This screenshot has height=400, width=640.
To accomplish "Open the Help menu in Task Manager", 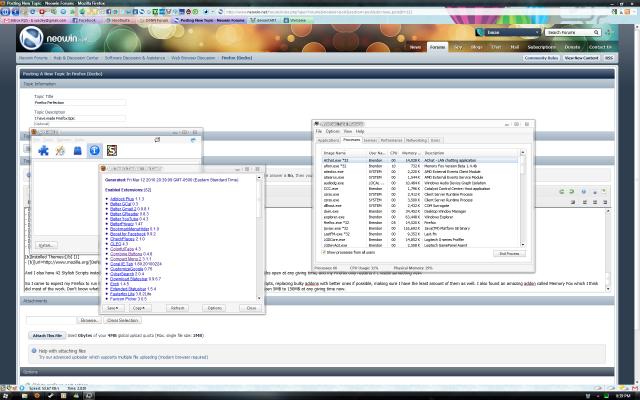I will (x=360, y=131).
